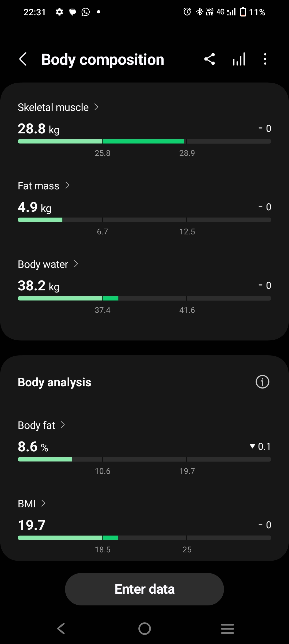The height and width of the screenshot is (644, 289).
Task: Tap the Android recent apps button
Action: pyautogui.click(x=227, y=628)
